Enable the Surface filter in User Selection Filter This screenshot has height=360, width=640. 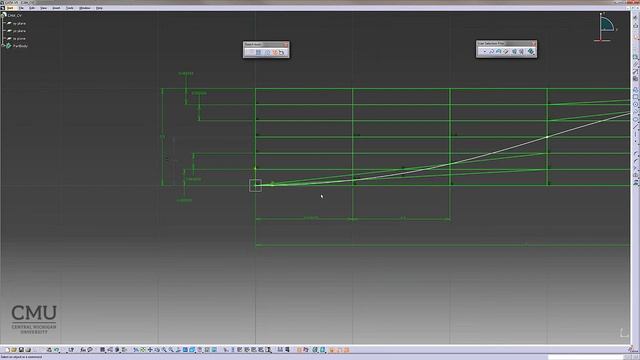pyautogui.click(x=498, y=51)
